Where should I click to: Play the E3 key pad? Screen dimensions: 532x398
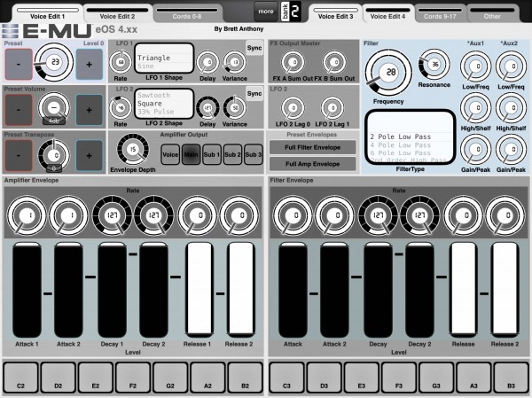[361, 378]
